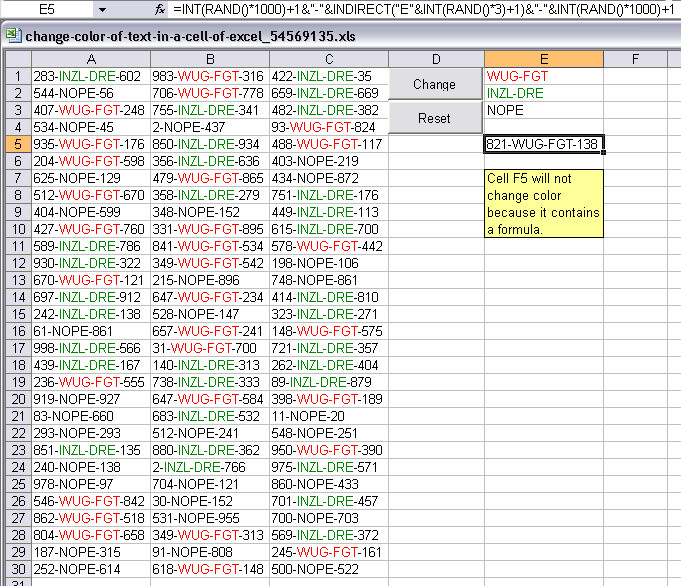
Task: Click cell 323-INZL-DRE-271
Action: 329,314
